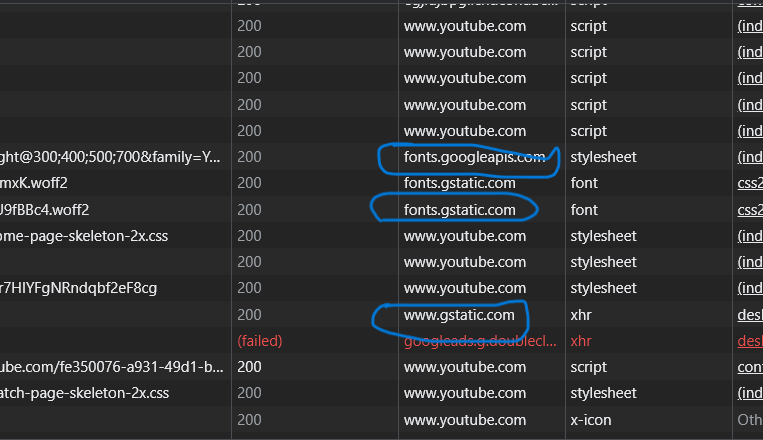Select the red googleads.g.doublecl... domain
763x440 pixels.
pyautogui.click(x=480, y=341)
